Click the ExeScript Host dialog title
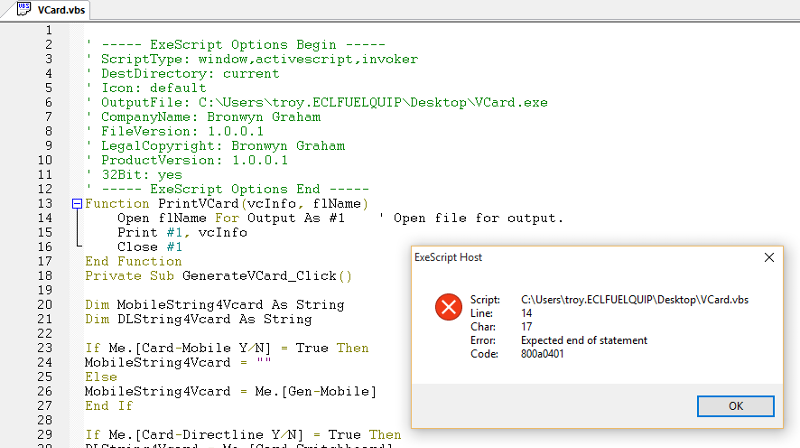This screenshot has height=448, width=800. 448,258
